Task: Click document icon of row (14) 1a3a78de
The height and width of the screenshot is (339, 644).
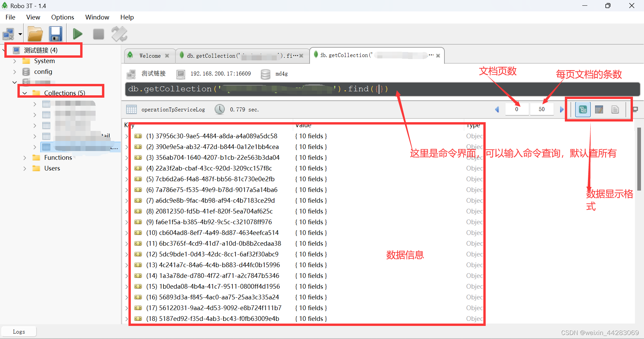Action: click(138, 276)
